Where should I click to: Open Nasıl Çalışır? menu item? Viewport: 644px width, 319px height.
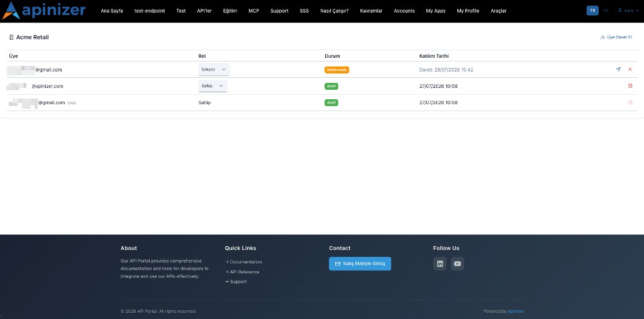[335, 11]
